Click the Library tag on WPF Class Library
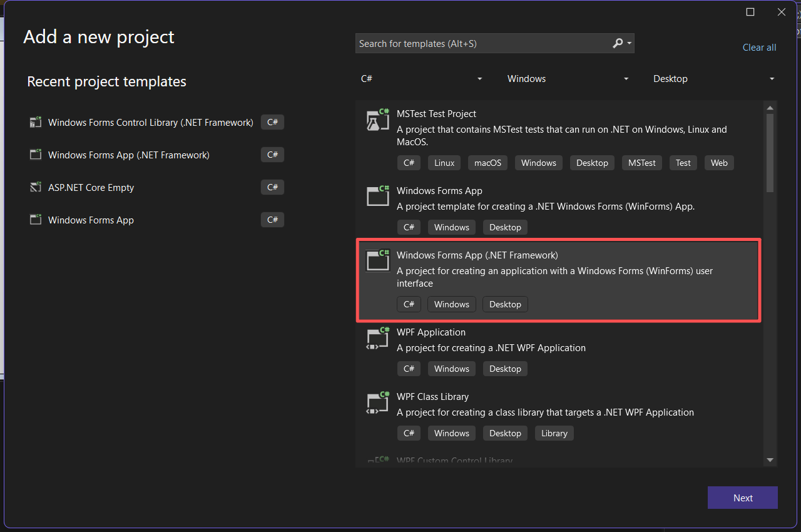This screenshot has width=801, height=532. pos(554,433)
